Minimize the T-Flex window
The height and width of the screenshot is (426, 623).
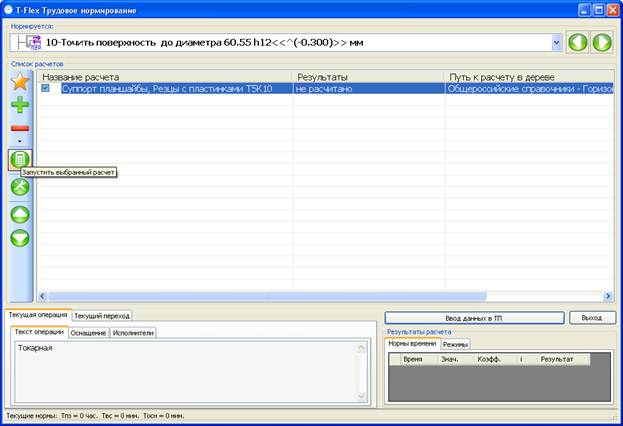(x=584, y=10)
